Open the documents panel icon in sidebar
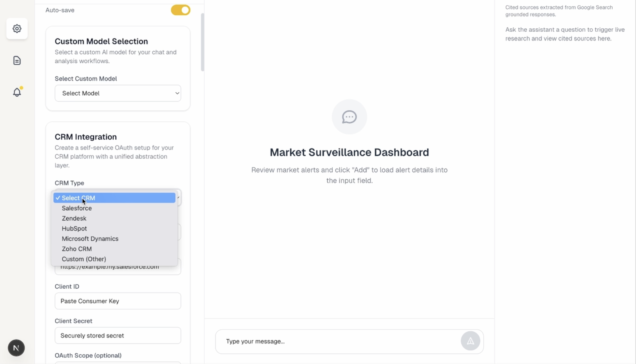 tap(17, 60)
